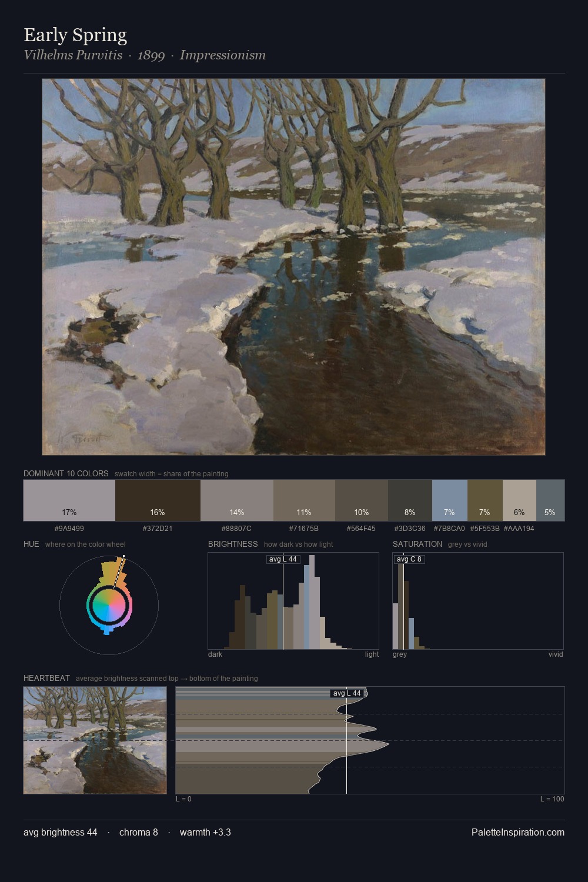588x882 pixels.
Task: Click 'warmth +3.3' in the footer
Action: [205, 832]
